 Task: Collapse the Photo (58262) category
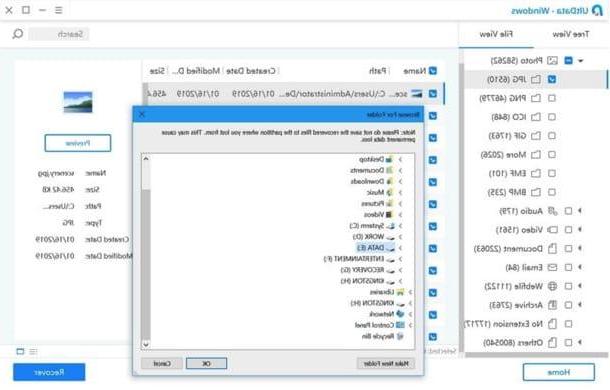click(581, 61)
